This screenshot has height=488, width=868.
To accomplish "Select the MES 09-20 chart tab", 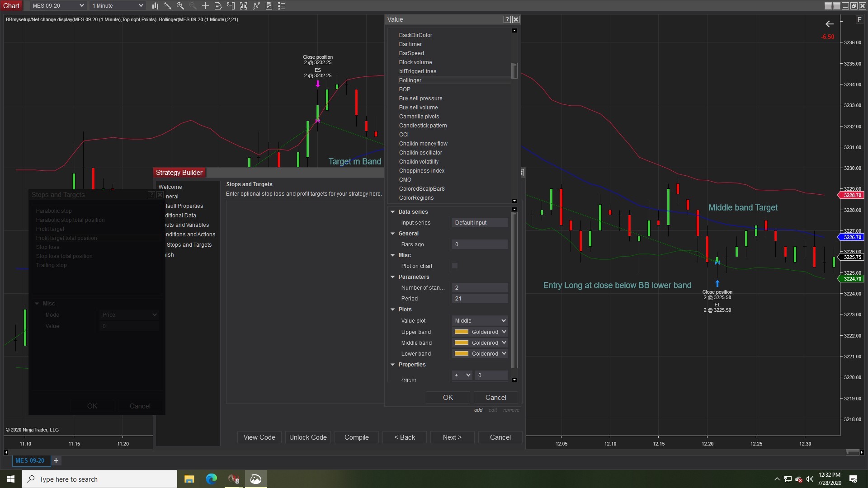I will [x=30, y=460].
